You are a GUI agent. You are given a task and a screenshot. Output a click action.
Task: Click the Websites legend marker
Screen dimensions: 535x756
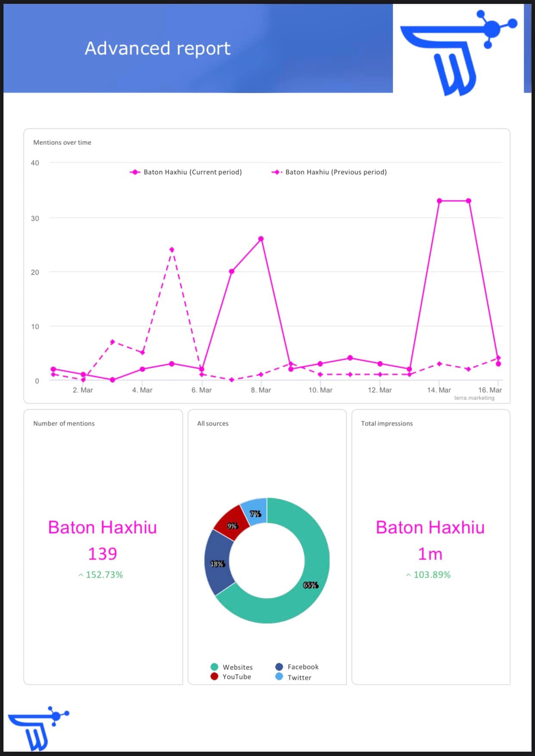(214, 667)
